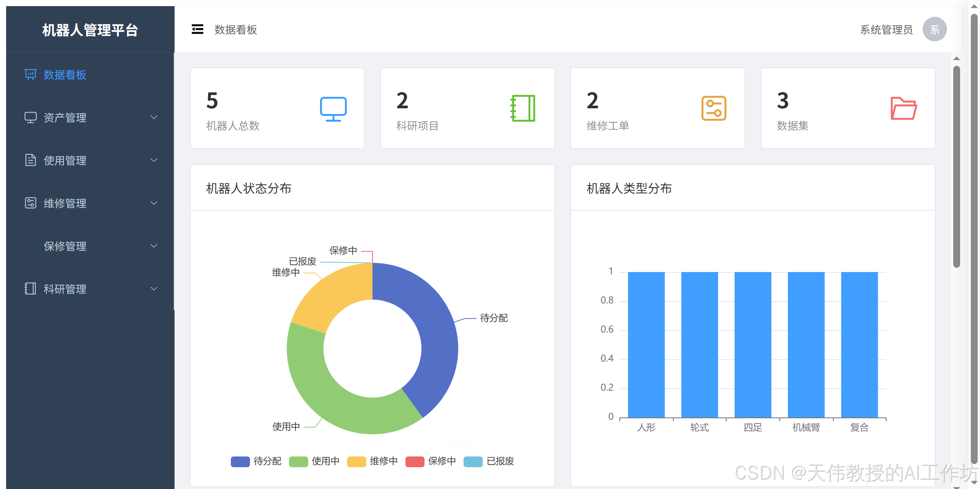Open the 资产管理 menu item

click(x=90, y=117)
